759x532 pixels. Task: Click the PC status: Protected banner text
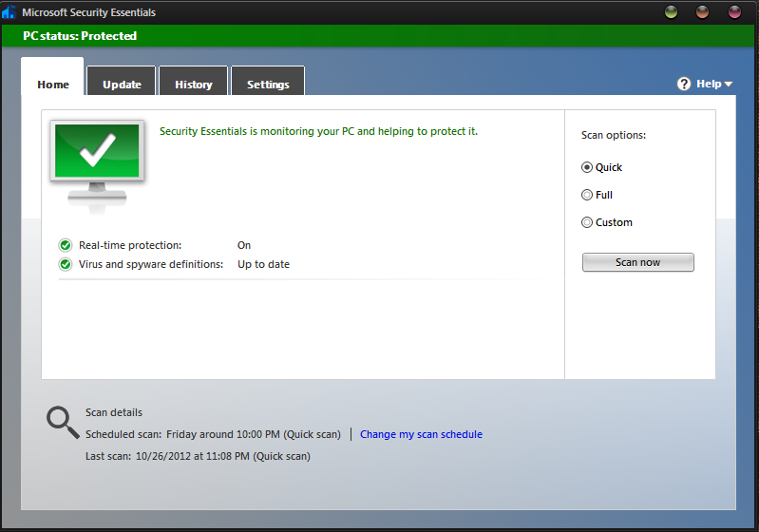tap(80, 36)
